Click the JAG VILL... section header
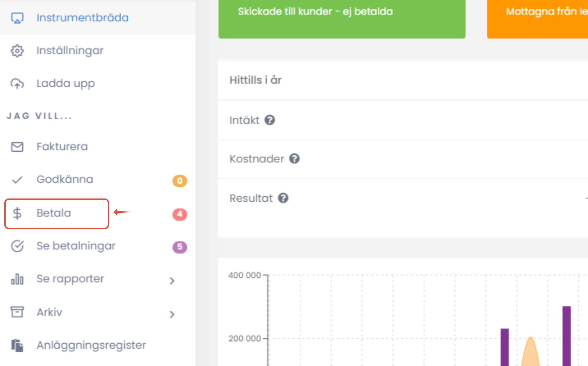588x366 pixels. [39, 116]
